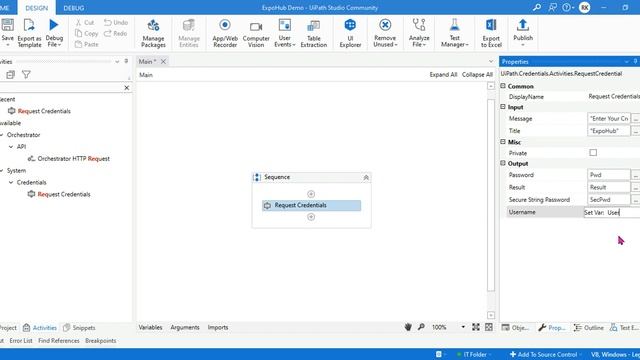Open the Imports panel
The image size is (640, 360).
[218, 327]
